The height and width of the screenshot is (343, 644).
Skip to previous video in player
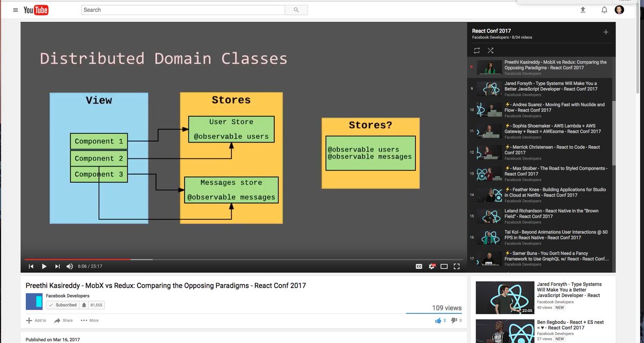31,266
